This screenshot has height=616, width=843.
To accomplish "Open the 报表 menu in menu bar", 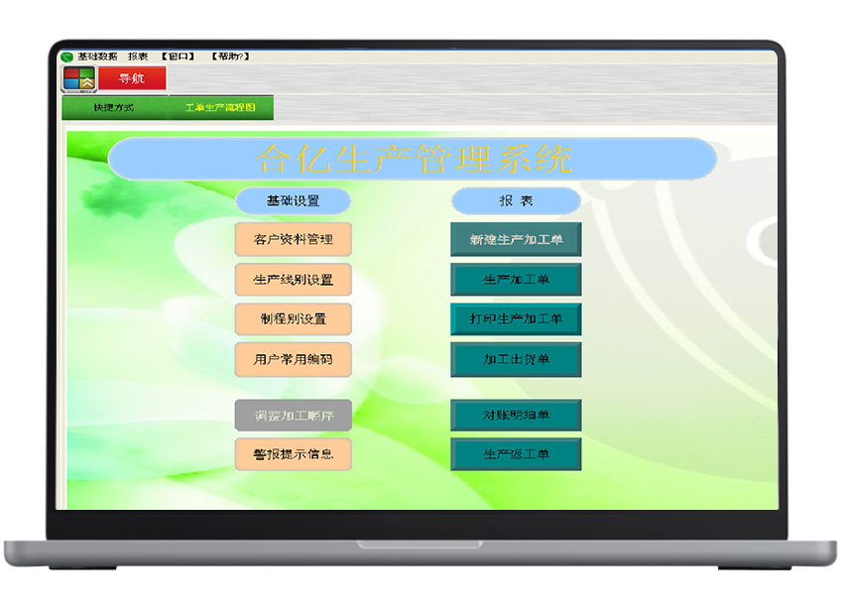I will coord(138,57).
